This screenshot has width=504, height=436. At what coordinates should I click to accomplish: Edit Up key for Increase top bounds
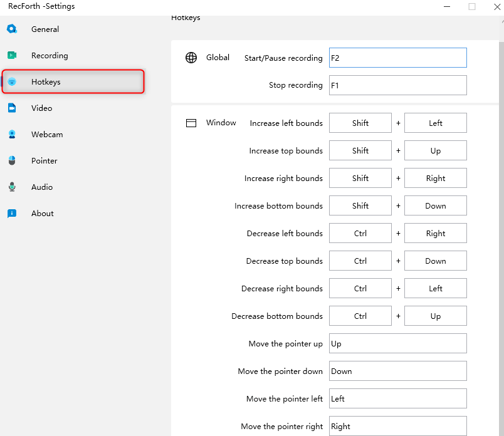pyautogui.click(x=436, y=150)
